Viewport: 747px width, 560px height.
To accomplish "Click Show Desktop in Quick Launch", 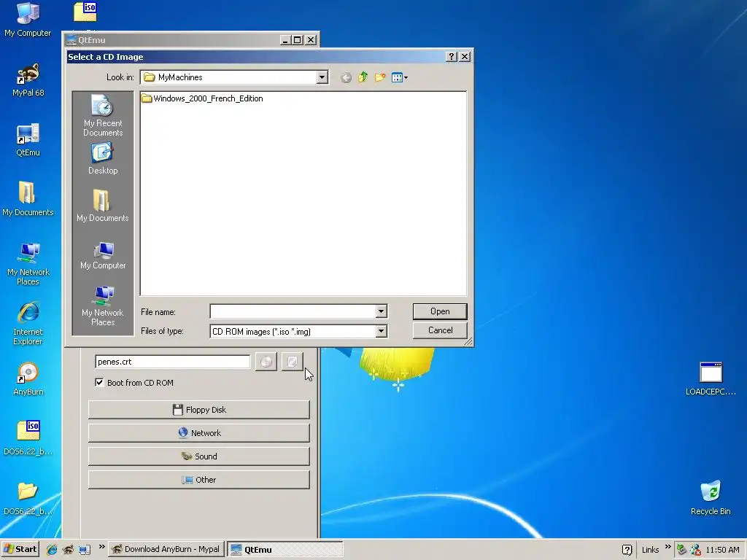I will (85, 550).
